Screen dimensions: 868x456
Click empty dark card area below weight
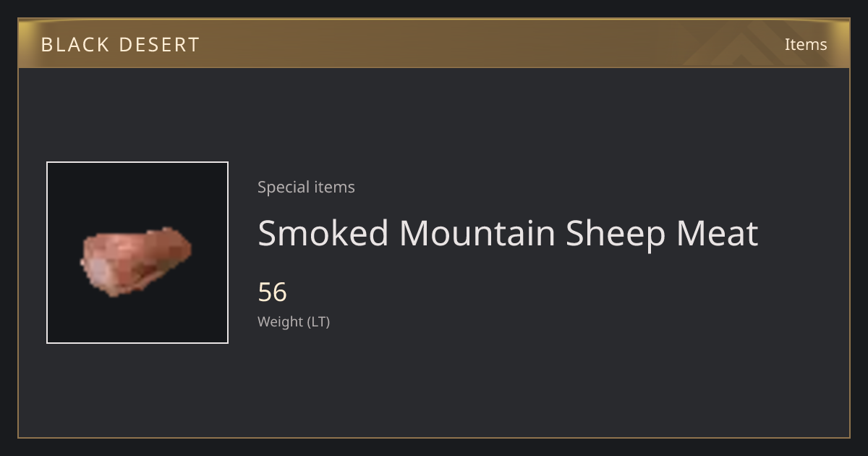[506, 384]
